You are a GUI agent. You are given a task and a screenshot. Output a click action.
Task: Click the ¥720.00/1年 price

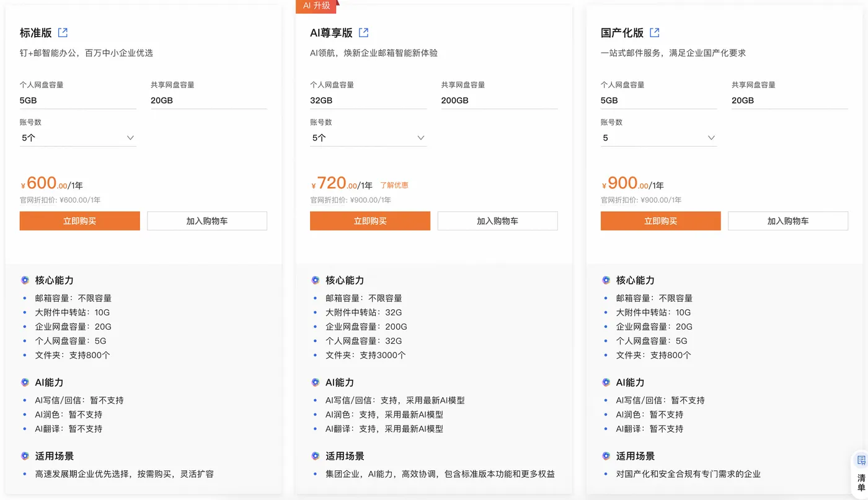tap(342, 183)
